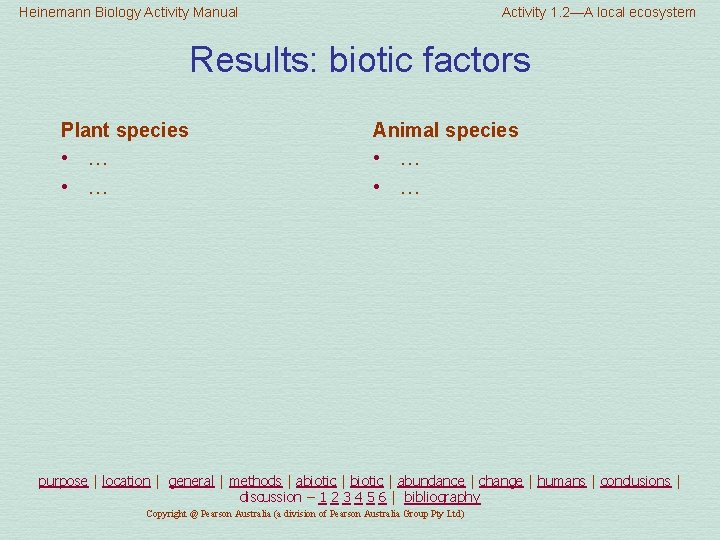This screenshot has width=720, height=540.
Task: Click the Results: biotic factors title
Action: coord(360,60)
